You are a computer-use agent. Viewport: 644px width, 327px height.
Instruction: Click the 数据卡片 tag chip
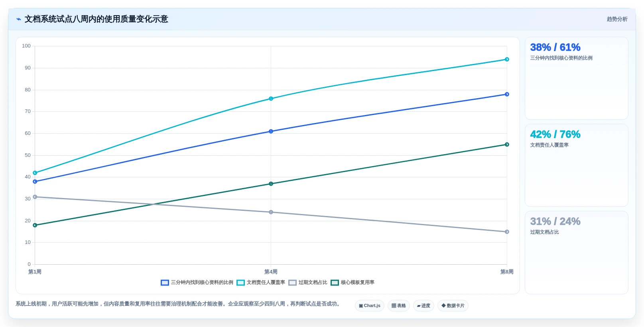(453, 305)
